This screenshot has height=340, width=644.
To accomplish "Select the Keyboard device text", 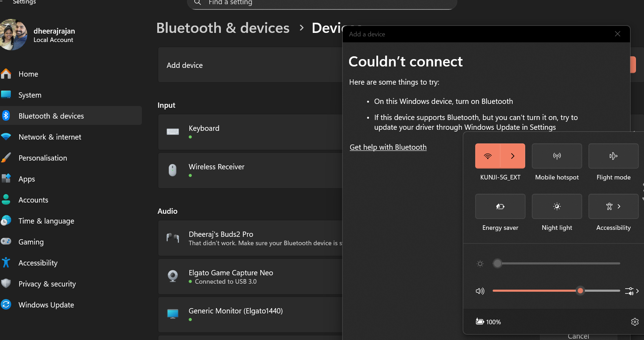I will [204, 128].
